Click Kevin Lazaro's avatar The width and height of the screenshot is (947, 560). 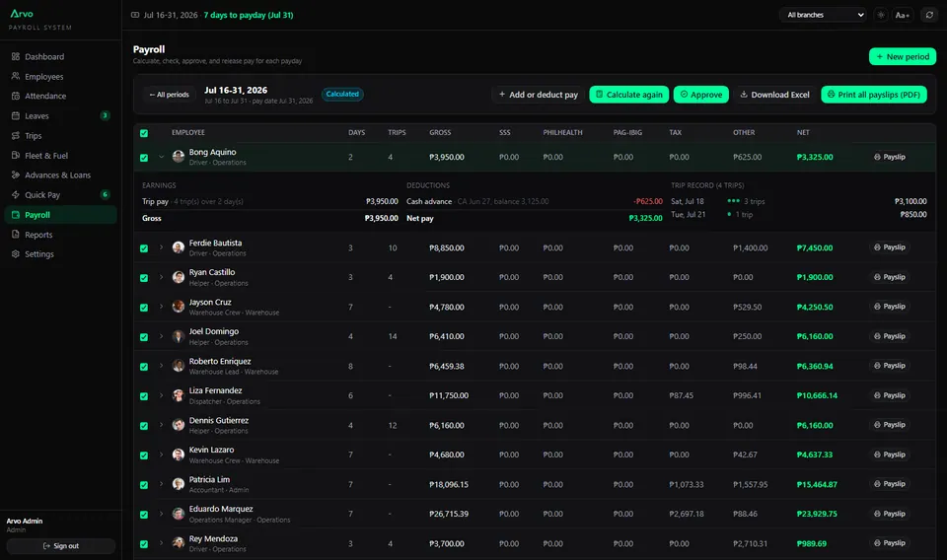click(179, 455)
